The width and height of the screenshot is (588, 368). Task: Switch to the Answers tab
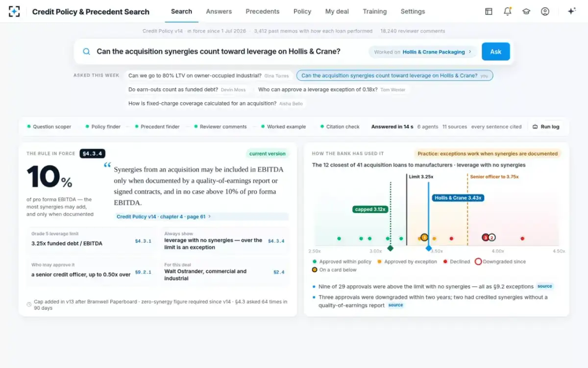pyautogui.click(x=219, y=11)
